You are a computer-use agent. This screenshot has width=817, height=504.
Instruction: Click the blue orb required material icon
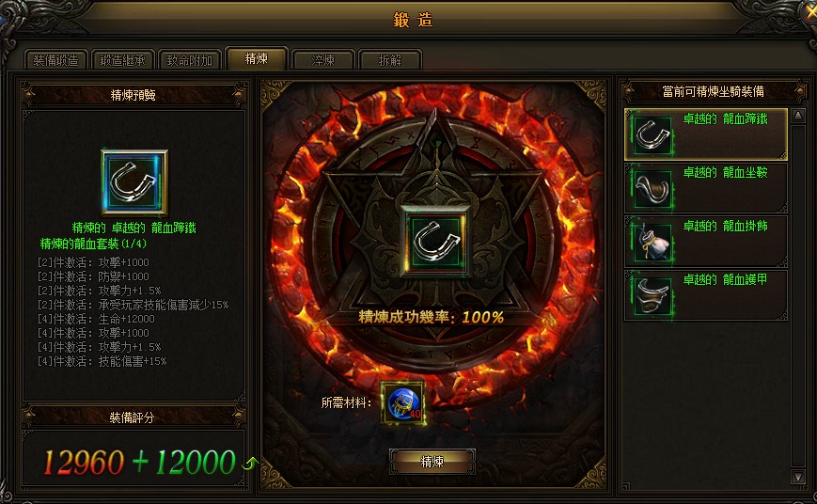(x=403, y=402)
